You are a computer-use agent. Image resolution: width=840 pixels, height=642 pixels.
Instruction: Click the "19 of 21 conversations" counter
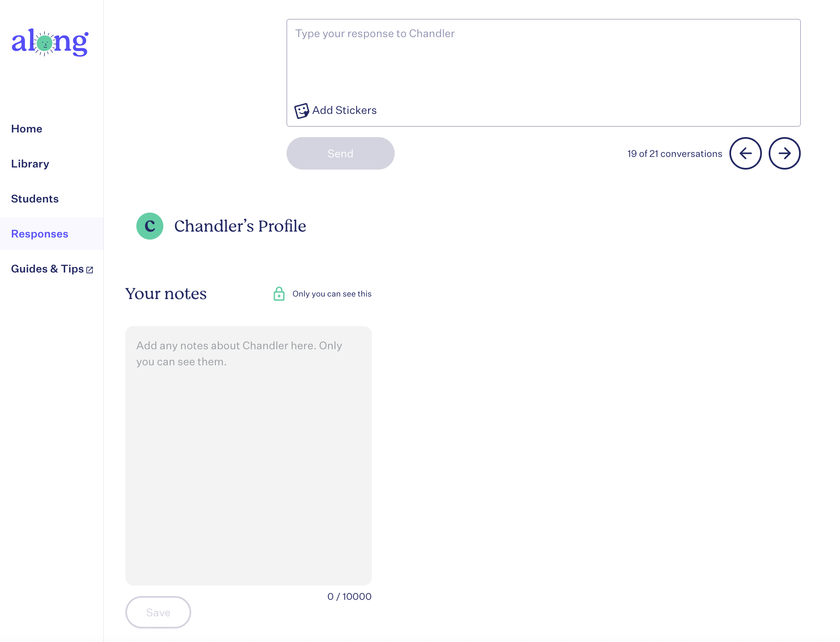675,154
